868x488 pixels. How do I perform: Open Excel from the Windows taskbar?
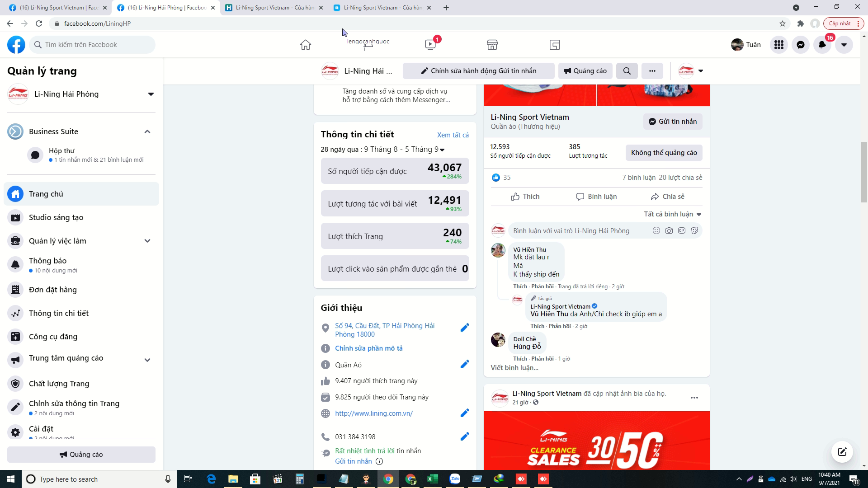(x=432, y=479)
